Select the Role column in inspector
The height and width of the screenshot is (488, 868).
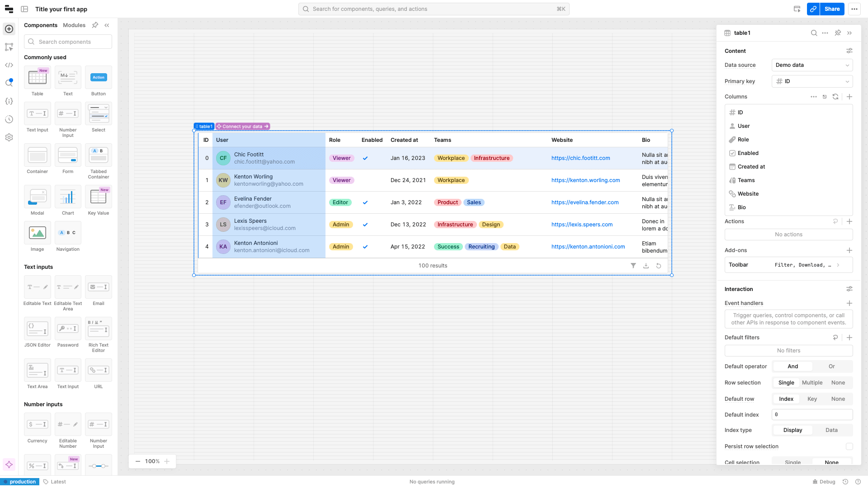point(789,140)
